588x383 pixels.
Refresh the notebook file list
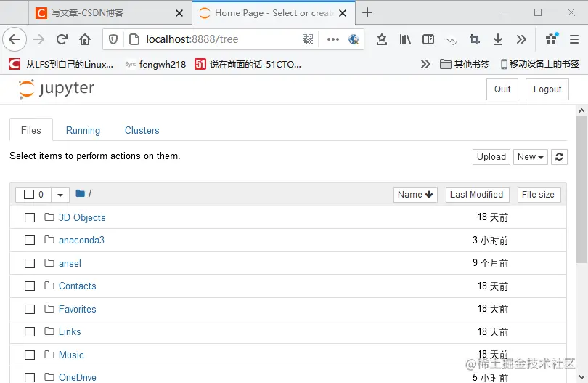[x=559, y=156]
